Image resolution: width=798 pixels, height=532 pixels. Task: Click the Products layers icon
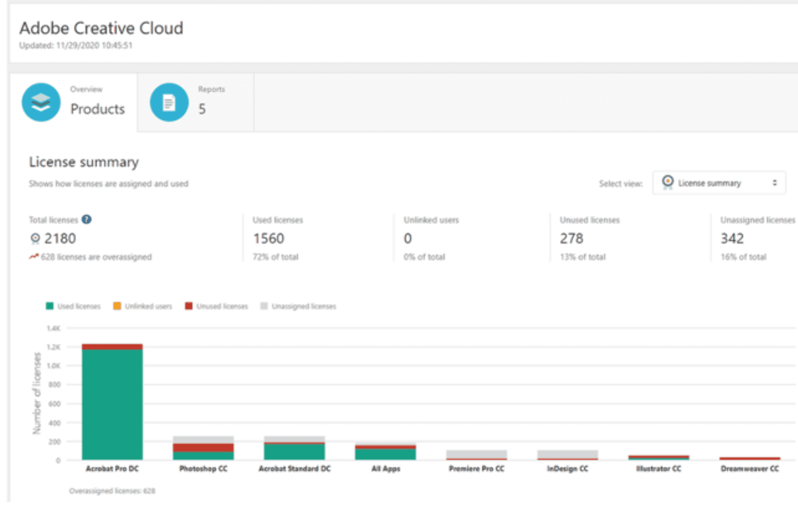pos(41,102)
